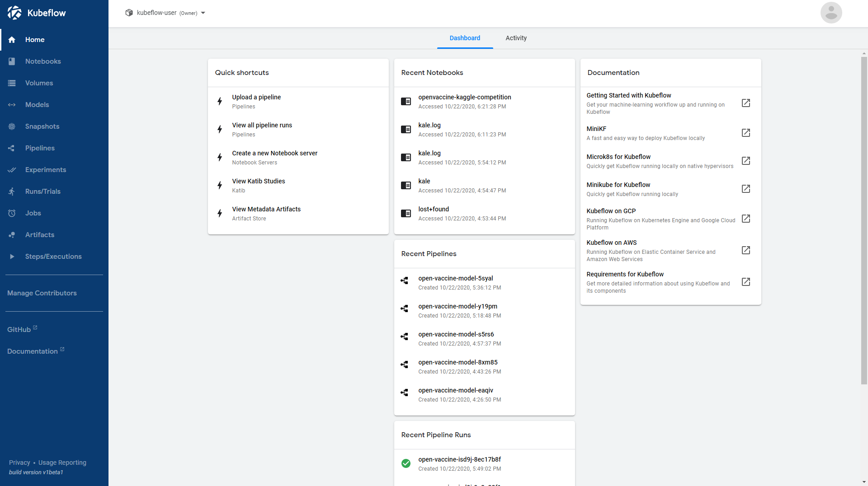The width and height of the screenshot is (868, 486).
Task: Select Artifacts in the sidebar menu
Action: 40,235
